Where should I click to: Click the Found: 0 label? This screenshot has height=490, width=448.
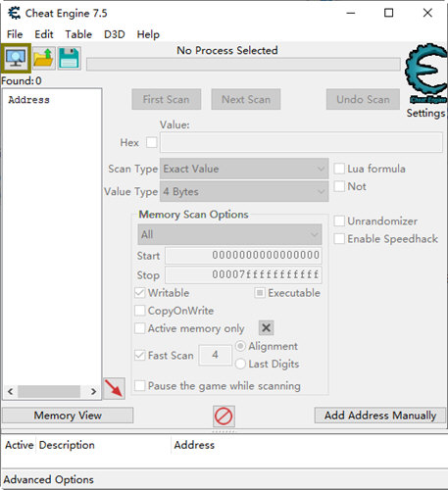[x=22, y=80]
